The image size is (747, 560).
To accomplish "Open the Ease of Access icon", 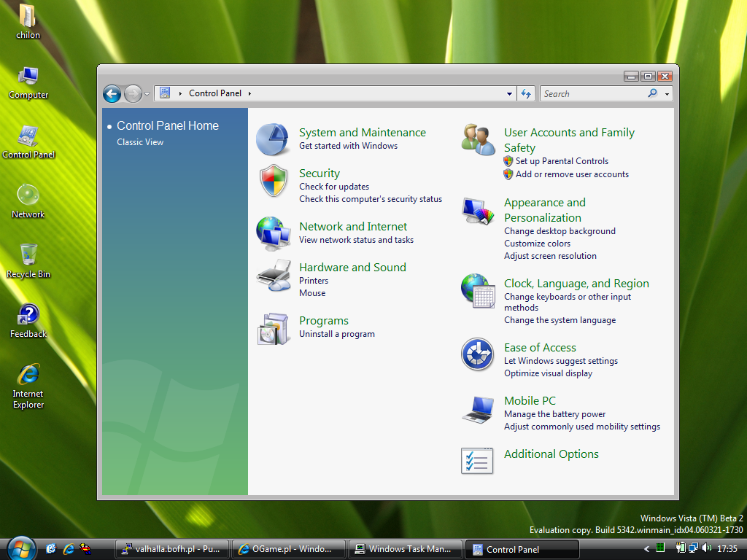I will point(478,355).
